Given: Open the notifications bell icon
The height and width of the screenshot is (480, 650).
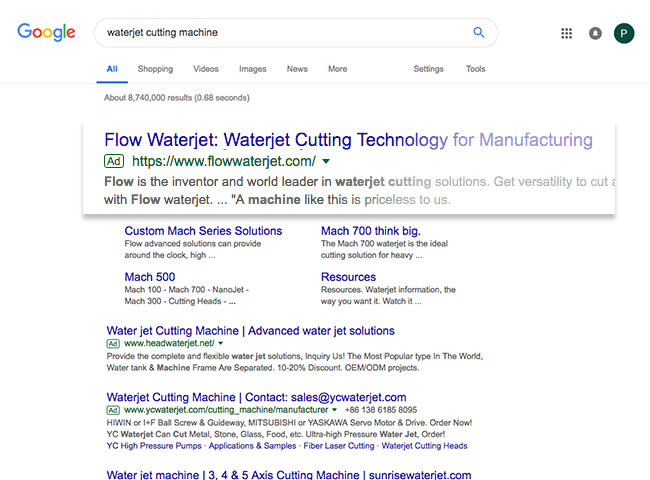Looking at the screenshot, I should coord(595,33).
